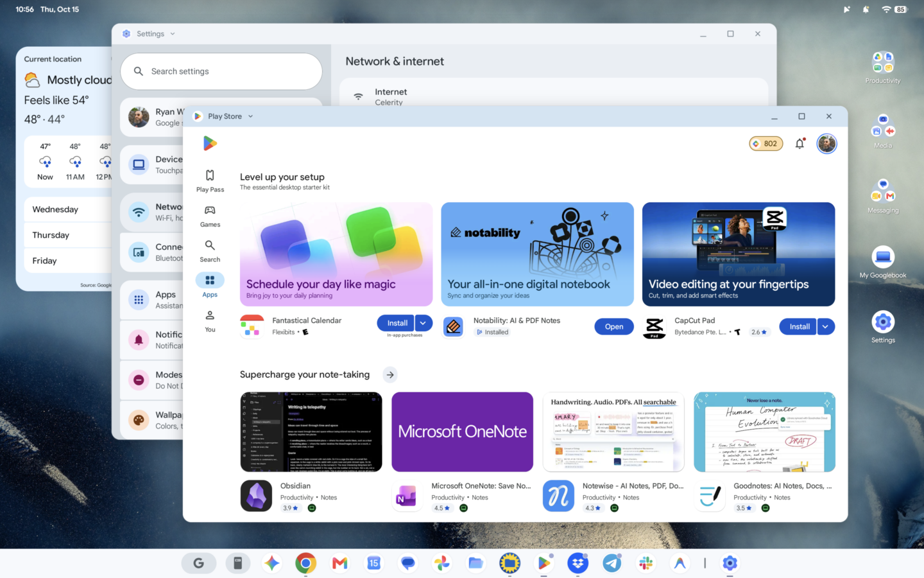Open the You tab in Play Store
The width and height of the screenshot is (924, 578).
click(210, 321)
